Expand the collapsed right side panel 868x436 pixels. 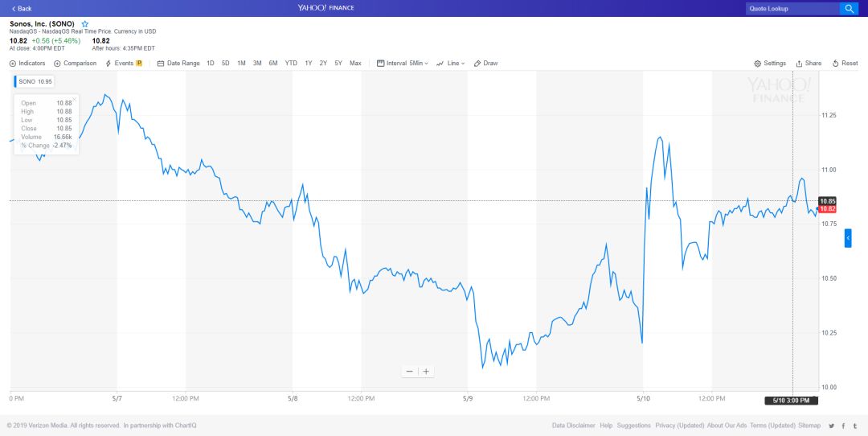(x=848, y=239)
